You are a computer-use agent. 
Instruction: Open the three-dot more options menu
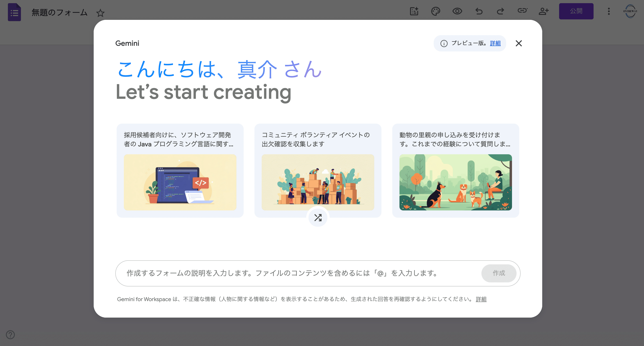609,11
